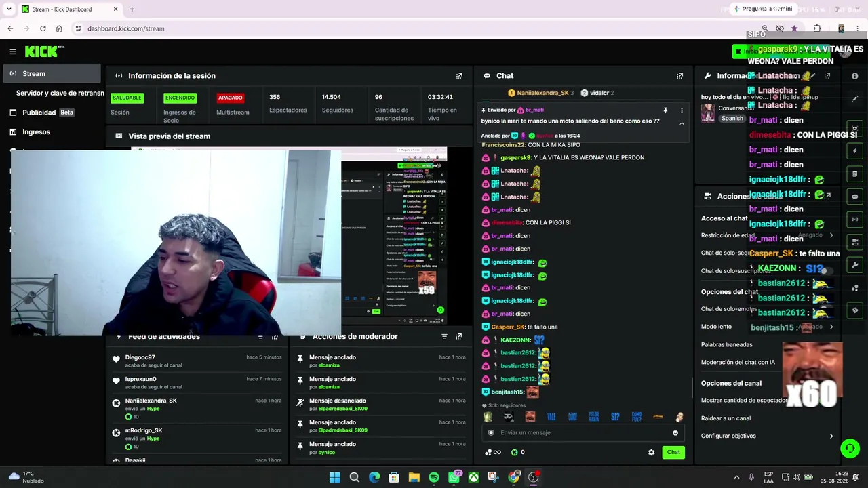Screen dimensions: 868x488
Task: Open WhatsApp from the taskbar
Action: pyautogui.click(x=454, y=477)
